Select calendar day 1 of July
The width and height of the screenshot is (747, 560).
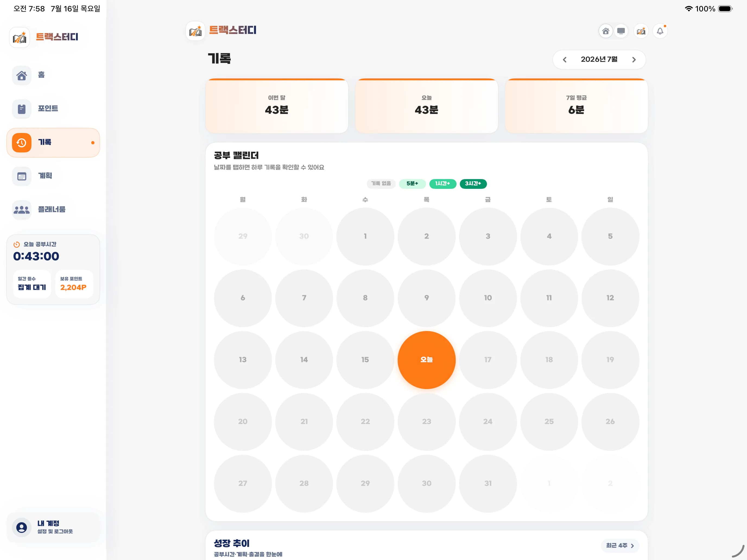(365, 236)
